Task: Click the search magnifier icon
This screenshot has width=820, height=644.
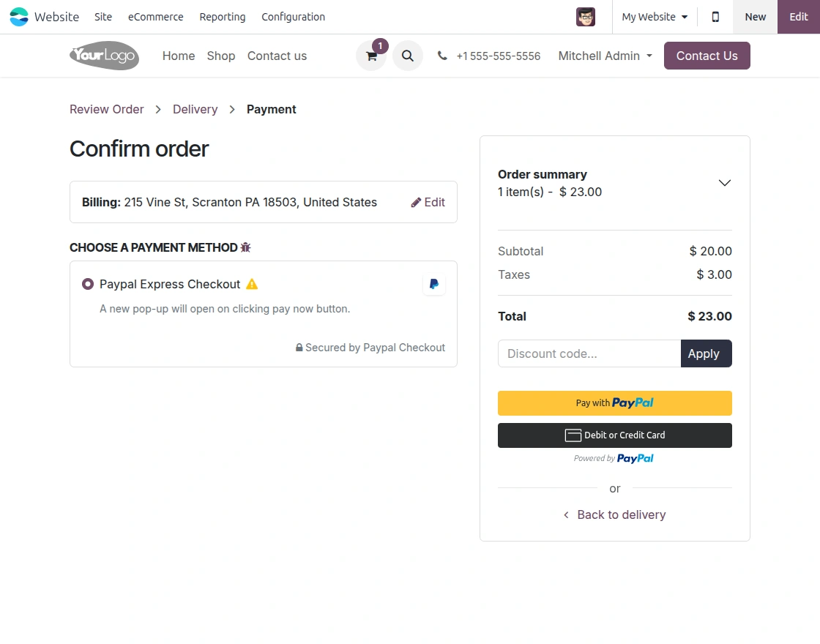Action: 408,56
